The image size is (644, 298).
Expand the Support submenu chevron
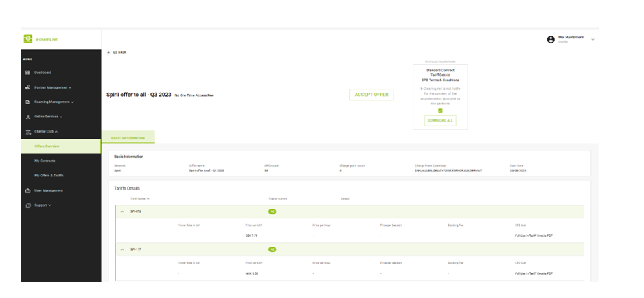pyautogui.click(x=49, y=205)
